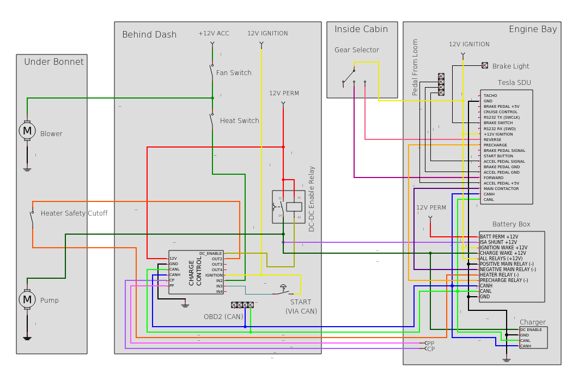Select the CHARGE CONTROL module block
Screen dimensions: 572x392
(196, 272)
